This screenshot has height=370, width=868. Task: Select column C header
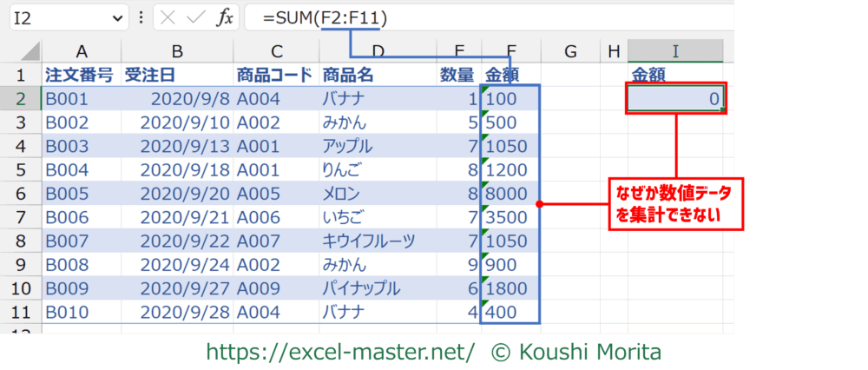point(274,52)
